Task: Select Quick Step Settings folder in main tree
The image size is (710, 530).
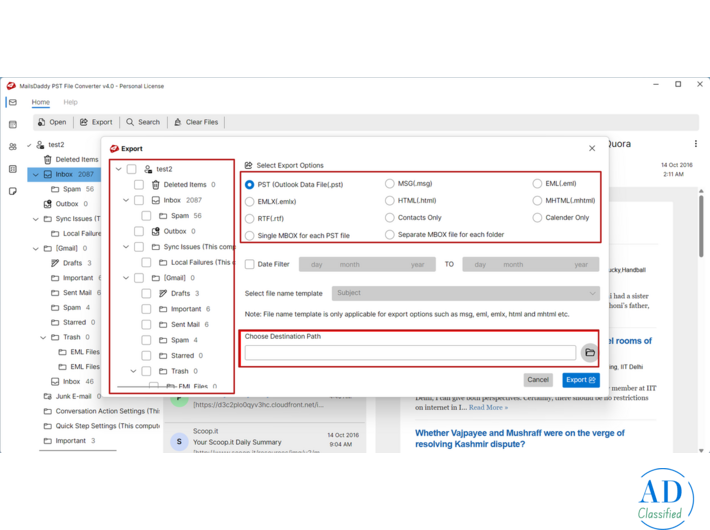Action: tap(101, 426)
